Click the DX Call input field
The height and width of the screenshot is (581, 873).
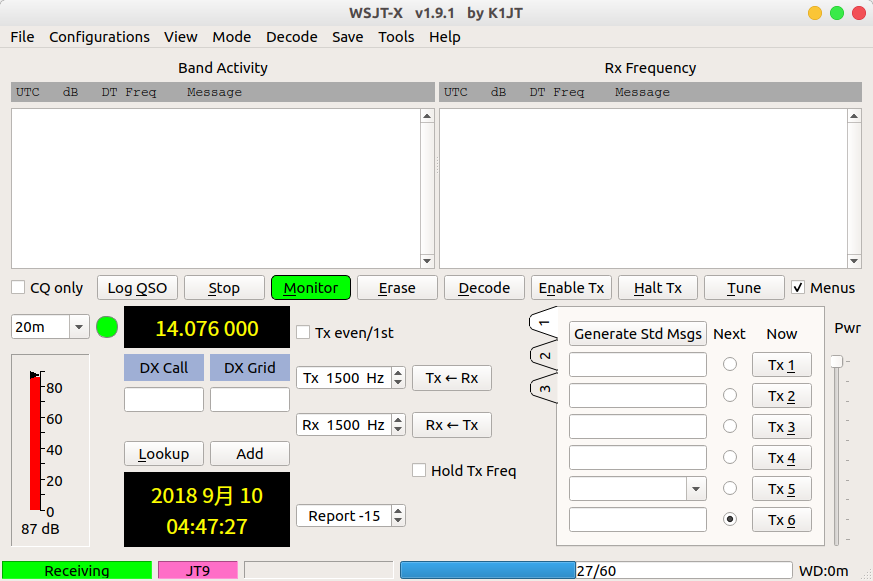[164, 400]
